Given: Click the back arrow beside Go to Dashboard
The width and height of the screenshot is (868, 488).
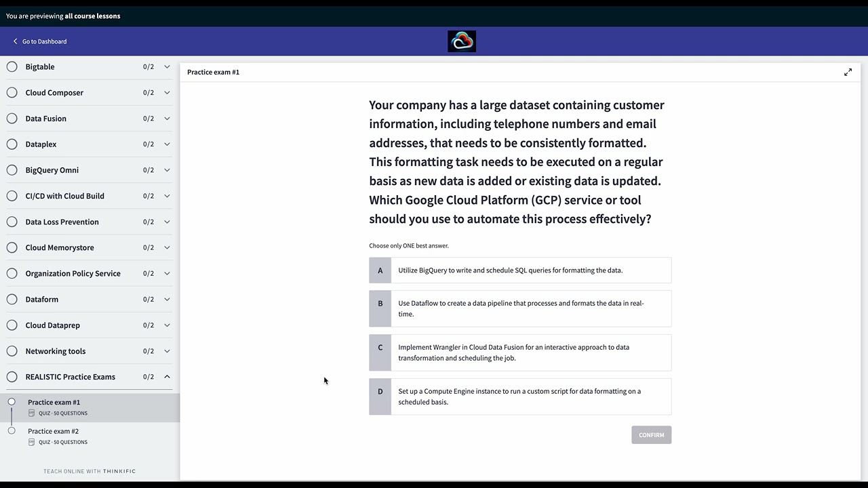Looking at the screenshot, I should click(x=16, y=41).
